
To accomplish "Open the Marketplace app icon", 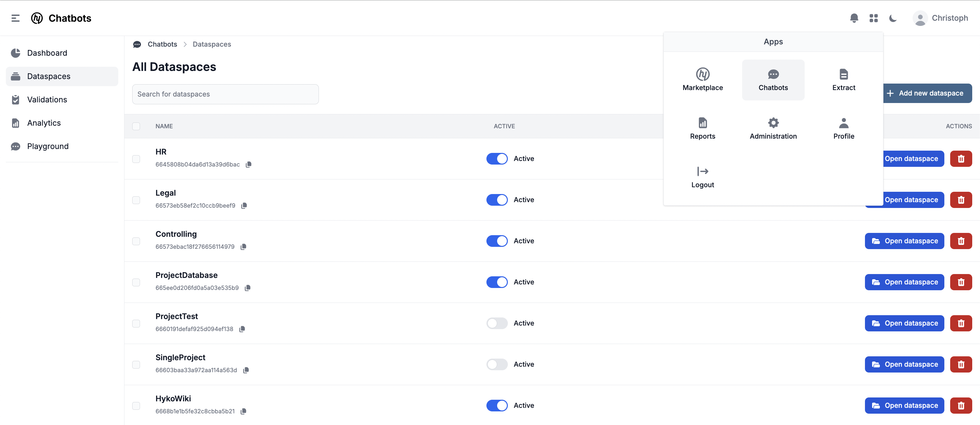I will point(702,79).
